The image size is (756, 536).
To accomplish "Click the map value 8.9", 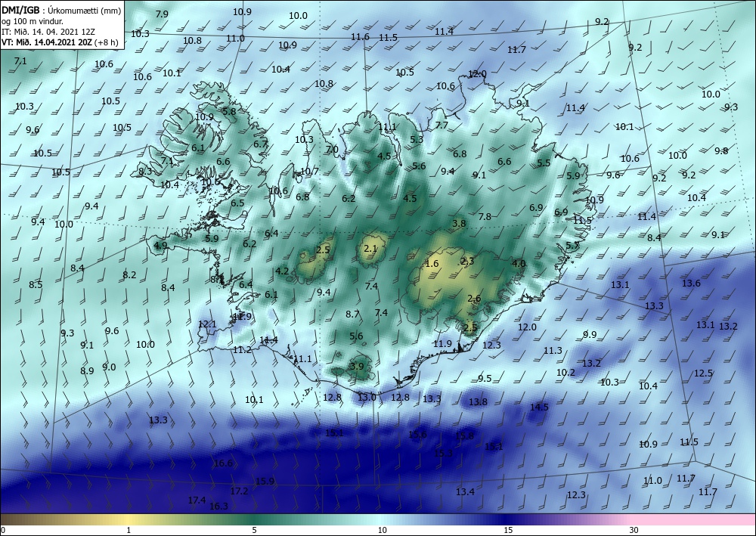I will (87, 370).
